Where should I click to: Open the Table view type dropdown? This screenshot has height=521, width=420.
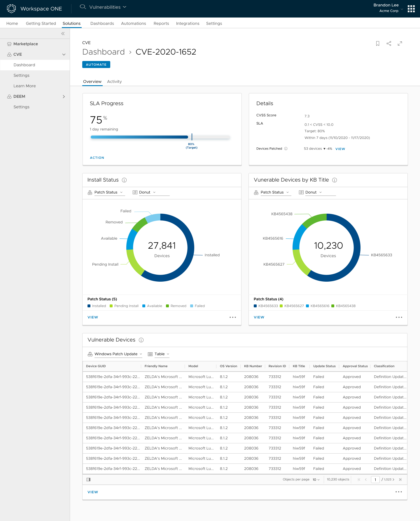(162, 354)
